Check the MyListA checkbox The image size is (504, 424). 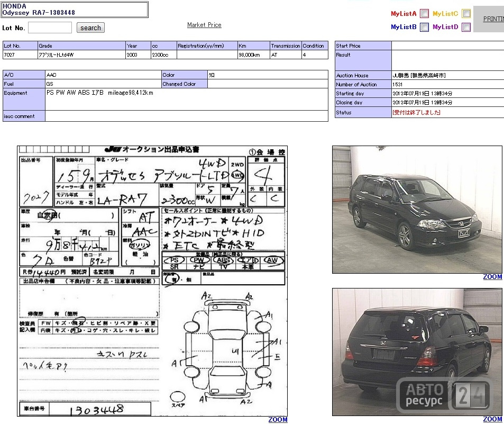click(424, 14)
